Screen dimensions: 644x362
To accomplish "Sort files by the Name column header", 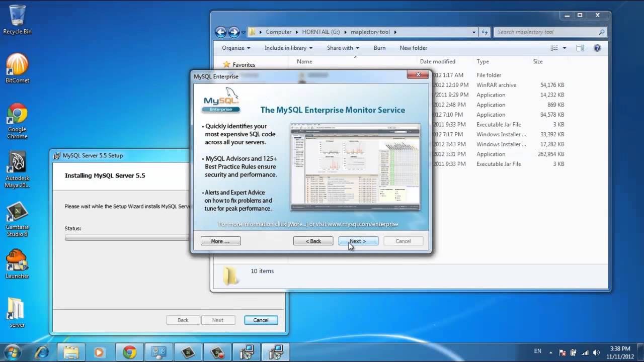I will pyautogui.click(x=304, y=61).
